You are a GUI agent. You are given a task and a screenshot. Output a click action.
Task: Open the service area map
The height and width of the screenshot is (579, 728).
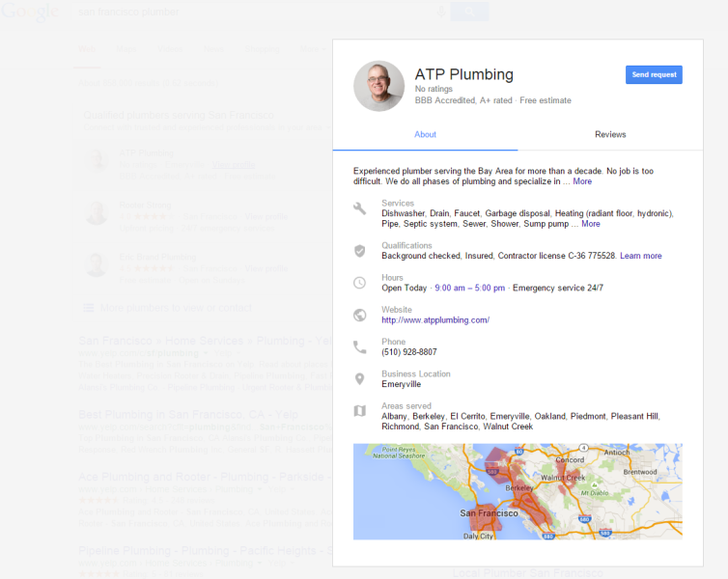coord(518,492)
